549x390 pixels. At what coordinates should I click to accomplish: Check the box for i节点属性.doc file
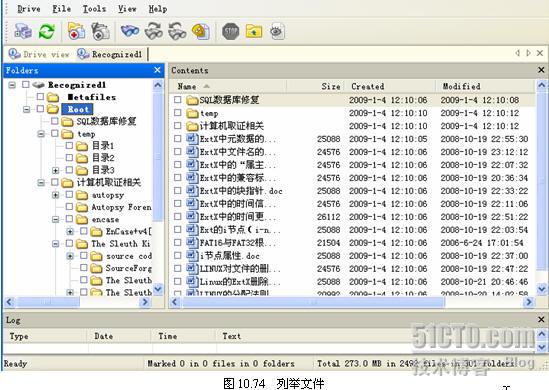tap(178, 255)
